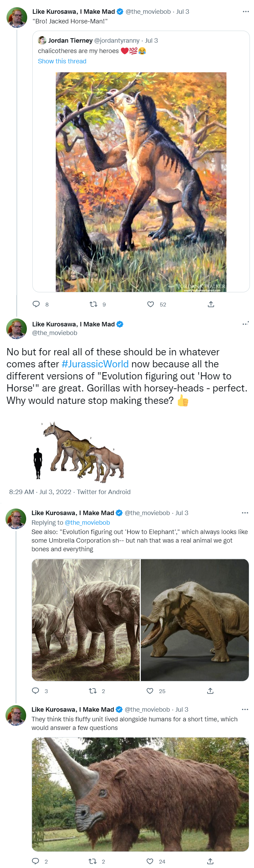Open more options on the elephant reply
This screenshot has width=254, height=868.
(245, 513)
